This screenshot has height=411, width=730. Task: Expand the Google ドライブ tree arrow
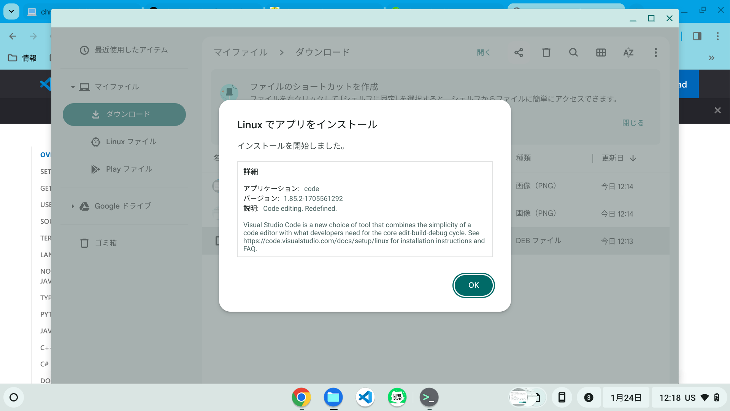pos(73,206)
